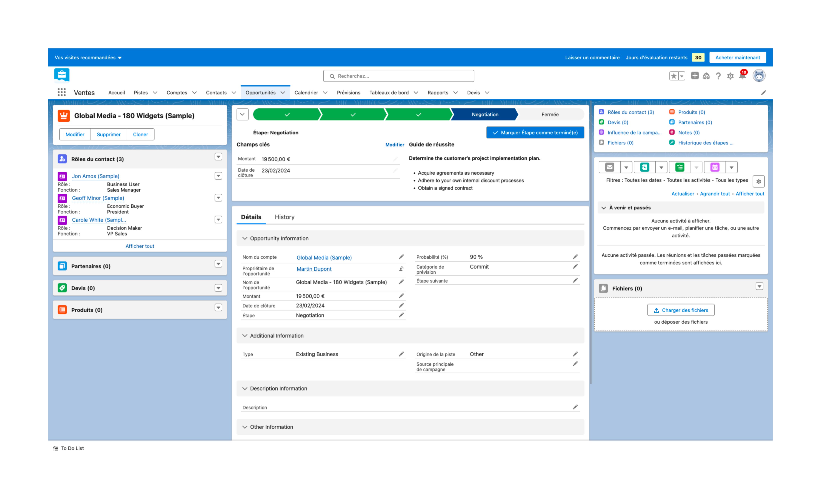821x504 pixels.
Task: Open the Comptes tab dropdown chevron
Action: 194,93
